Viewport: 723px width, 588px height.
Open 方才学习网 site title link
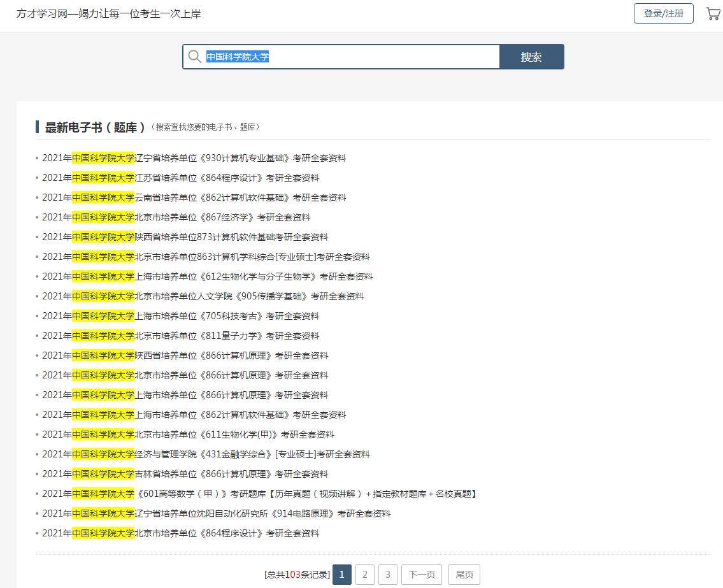108,14
